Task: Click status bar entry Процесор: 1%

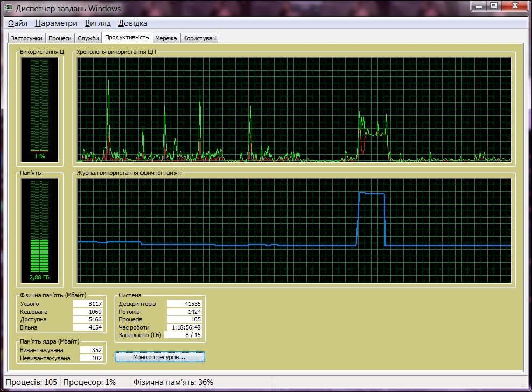Action: click(x=89, y=382)
